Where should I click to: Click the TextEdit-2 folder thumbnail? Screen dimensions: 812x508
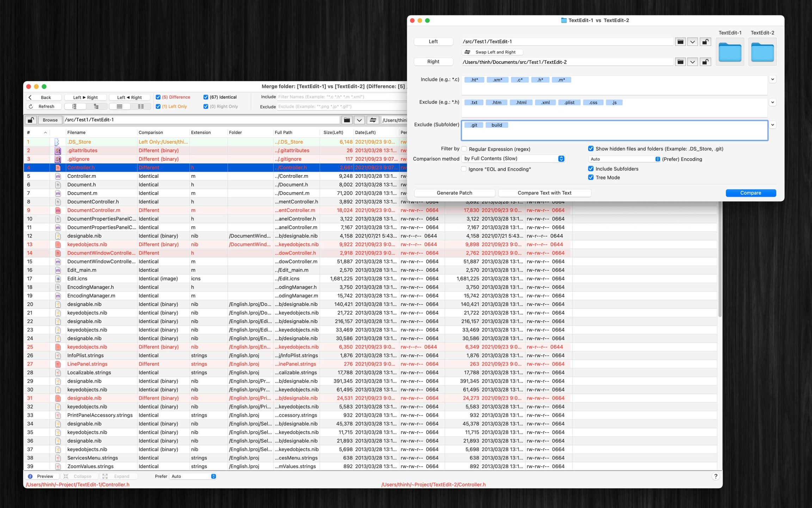tap(762, 53)
